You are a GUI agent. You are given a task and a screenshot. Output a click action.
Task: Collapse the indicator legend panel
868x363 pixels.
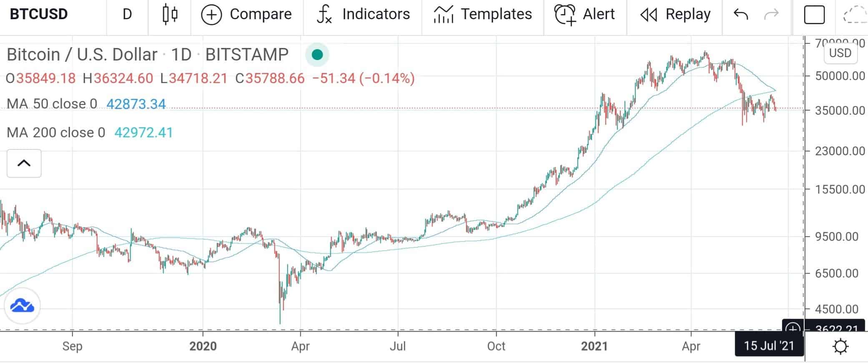click(x=24, y=163)
